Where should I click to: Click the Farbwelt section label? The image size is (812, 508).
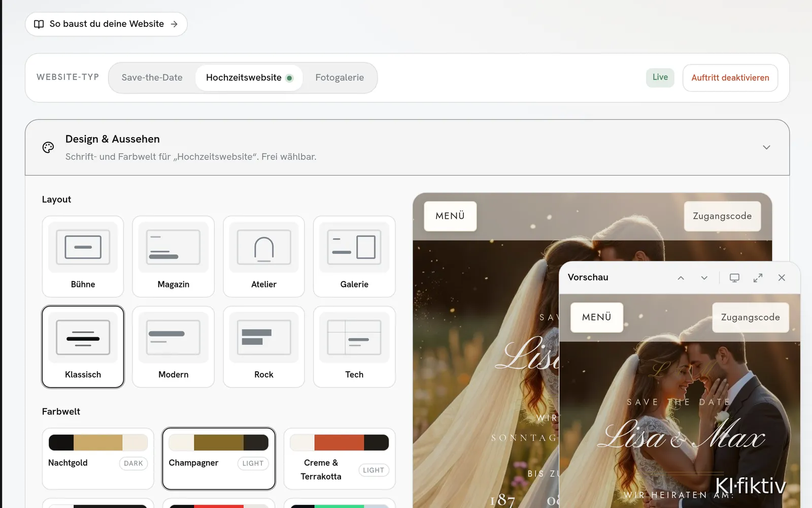pos(61,411)
